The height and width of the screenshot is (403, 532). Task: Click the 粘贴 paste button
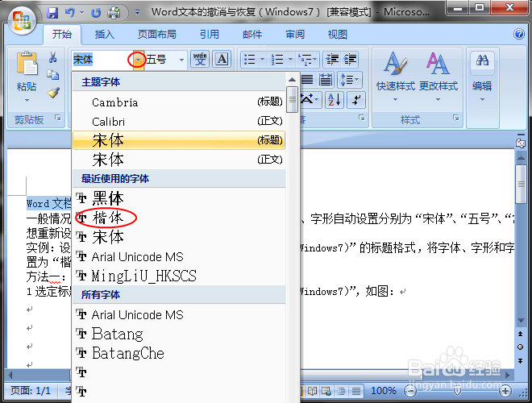[27, 71]
